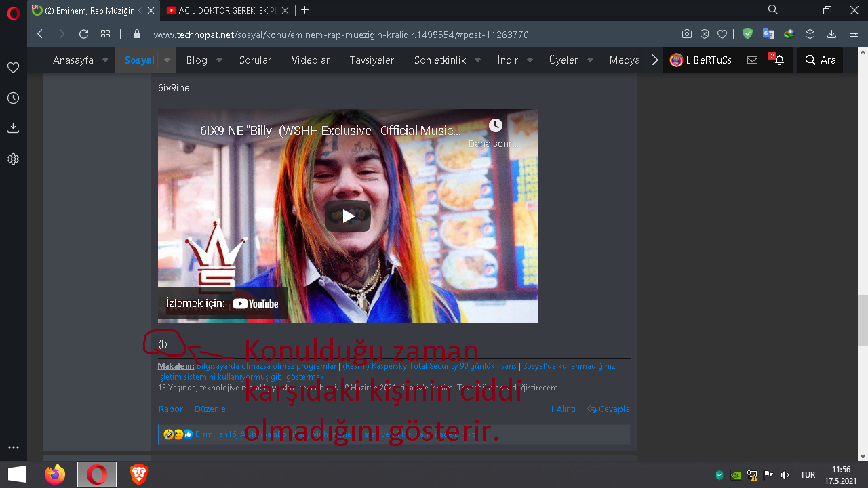Add page to bookmarks with the heart icon
Viewport: 868px width, 488px height.
click(x=721, y=34)
